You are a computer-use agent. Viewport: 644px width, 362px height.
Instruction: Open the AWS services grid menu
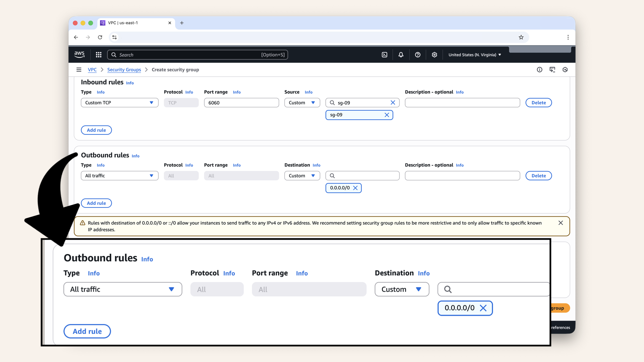click(x=99, y=55)
